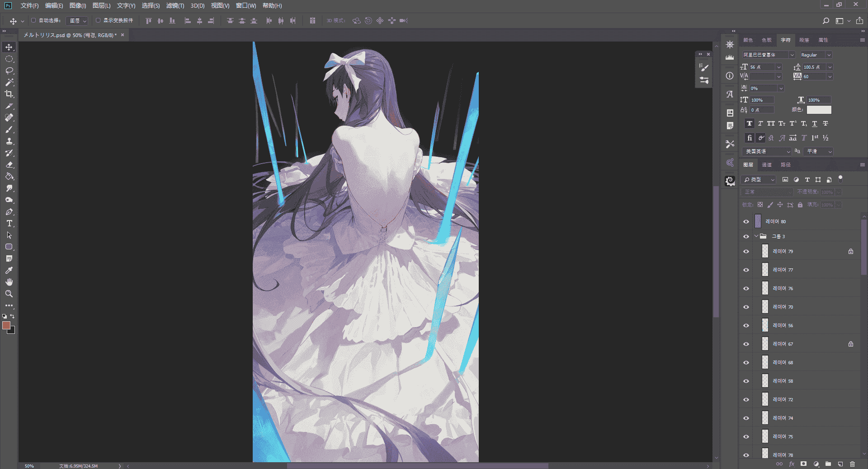Open the layer filter type dropdown

[x=759, y=179]
